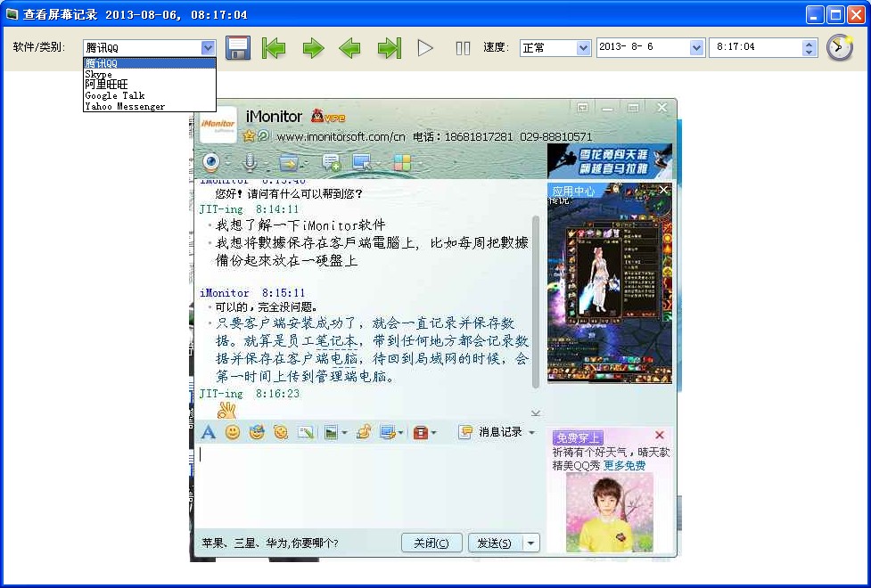
Task: Go to previous record with the left arrow
Action: pos(349,48)
